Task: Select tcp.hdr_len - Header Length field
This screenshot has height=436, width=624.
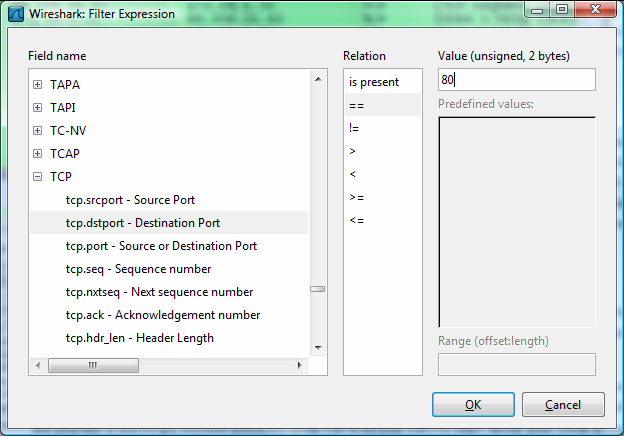Action: 140,338
